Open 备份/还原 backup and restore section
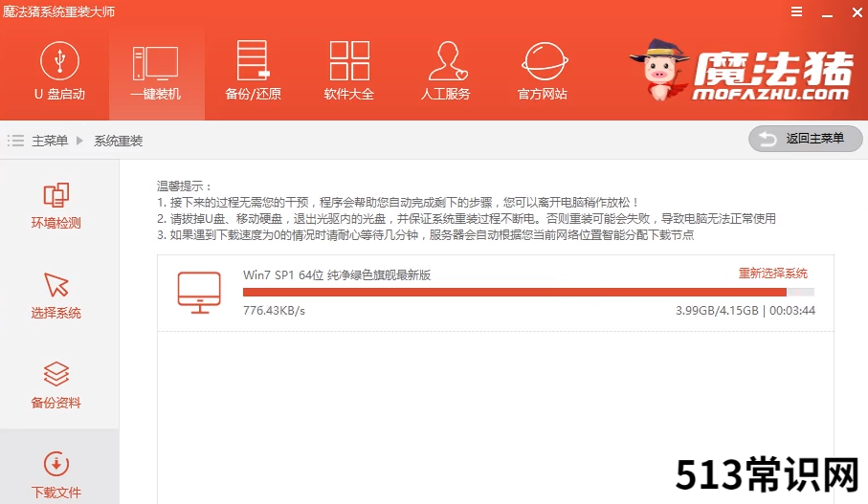 tap(253, 72)
